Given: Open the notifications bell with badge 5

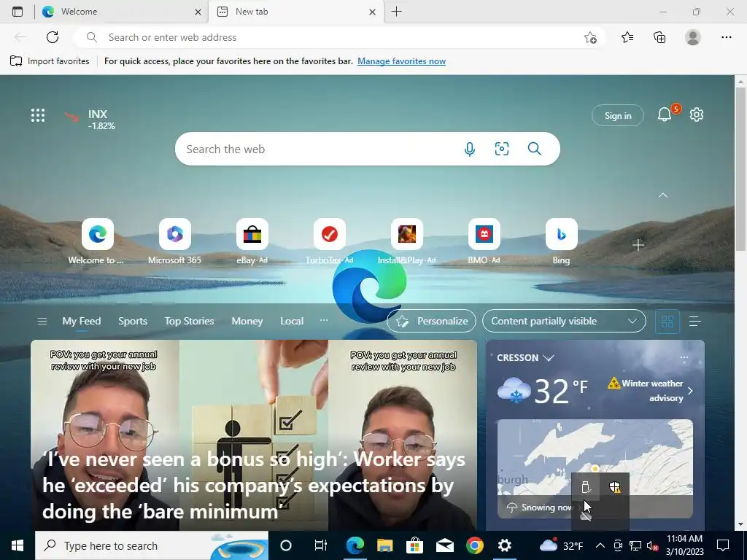Looking at the screenshot, I should tap(665, 114).
